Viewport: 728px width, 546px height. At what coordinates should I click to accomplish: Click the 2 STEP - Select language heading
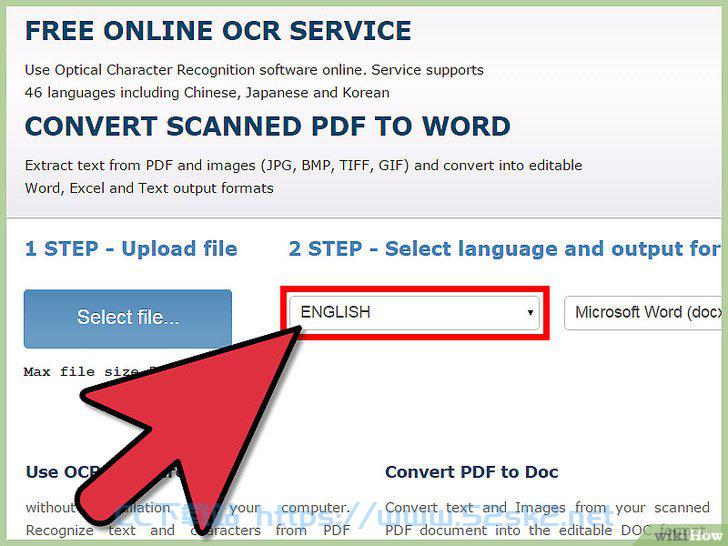[x=504, y=249]
